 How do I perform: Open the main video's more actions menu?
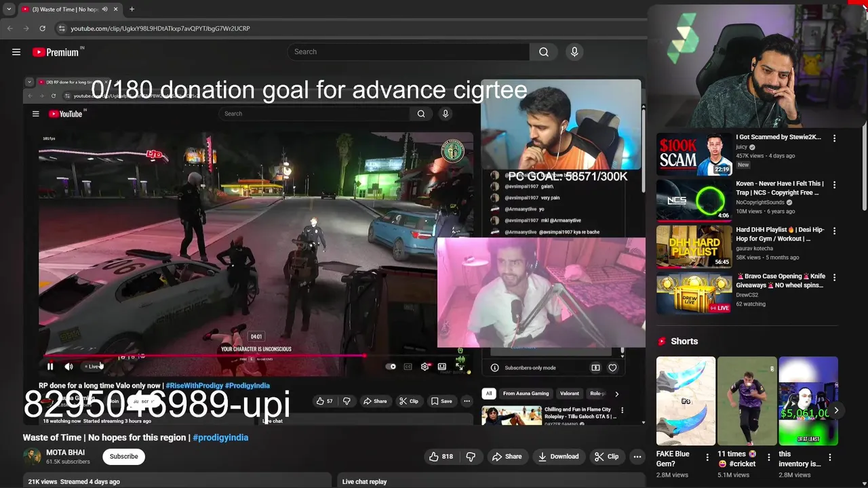tap(637, 456)
